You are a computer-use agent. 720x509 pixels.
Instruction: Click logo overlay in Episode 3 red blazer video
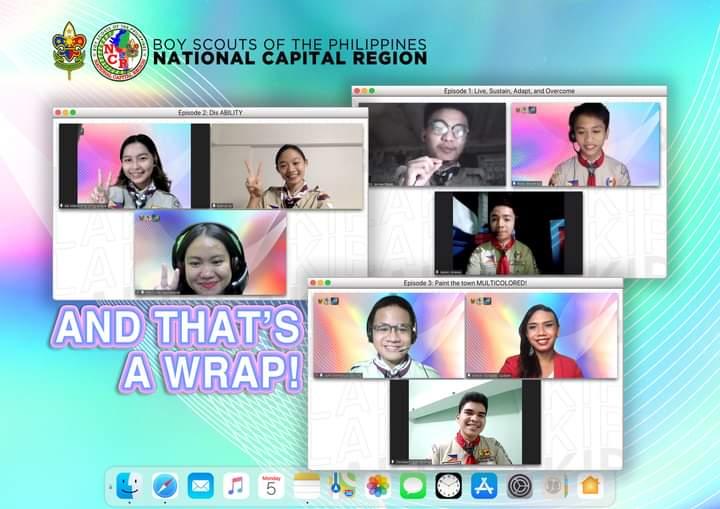(x=481, y=301)
